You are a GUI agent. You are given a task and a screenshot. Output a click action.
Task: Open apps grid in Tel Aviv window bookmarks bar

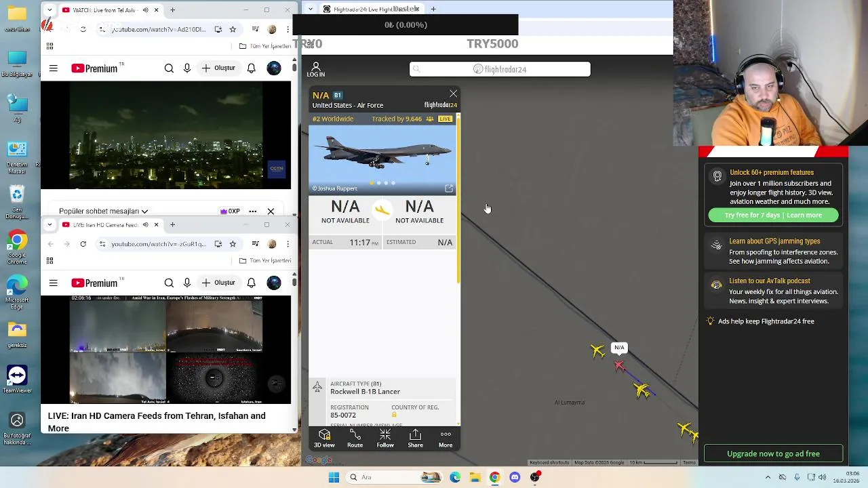click(x=50, y=46)
